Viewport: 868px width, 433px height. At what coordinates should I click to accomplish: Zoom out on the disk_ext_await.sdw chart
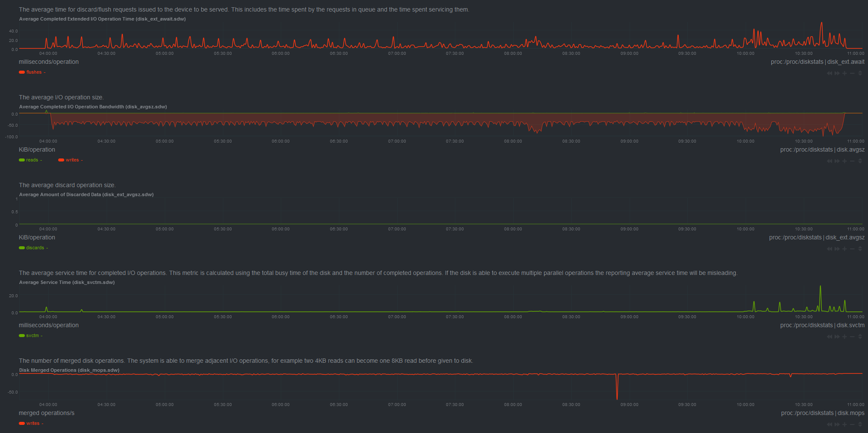[852, 73]
